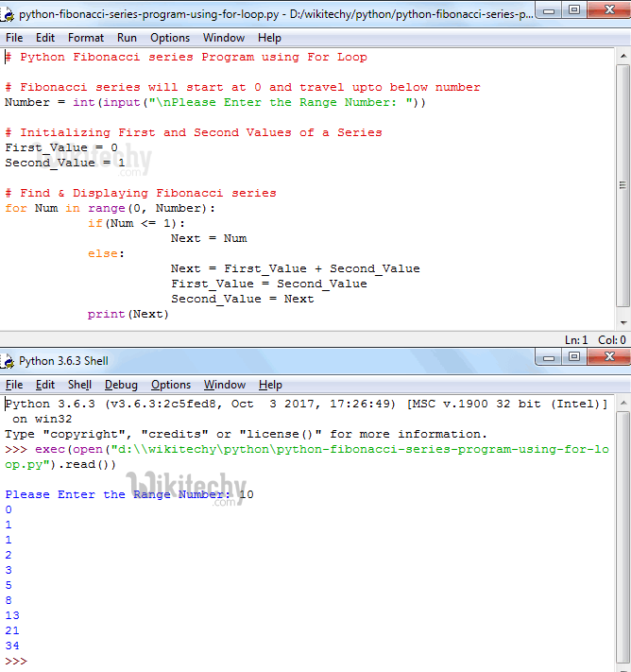Click the Shell scrollbar up arrow
This screenshot has height=672, width=631.
(622, 404)
